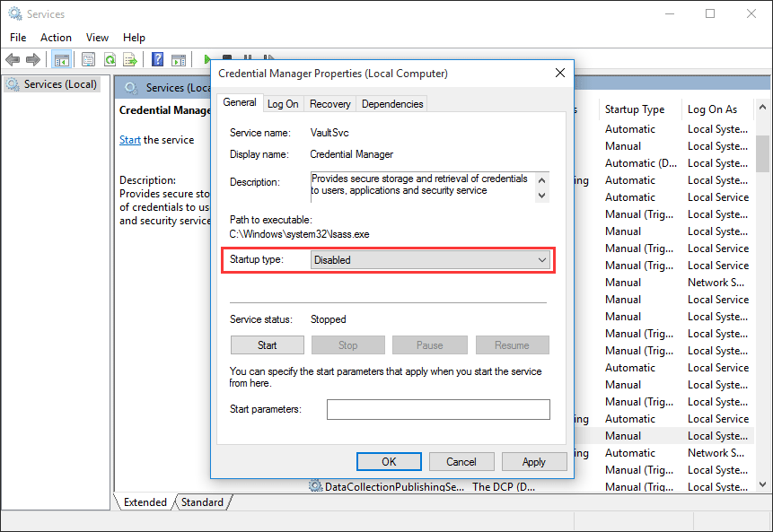Click the Export List toolbar icon
This screenshot has height=532, width=773.
(x=130, y=60)
